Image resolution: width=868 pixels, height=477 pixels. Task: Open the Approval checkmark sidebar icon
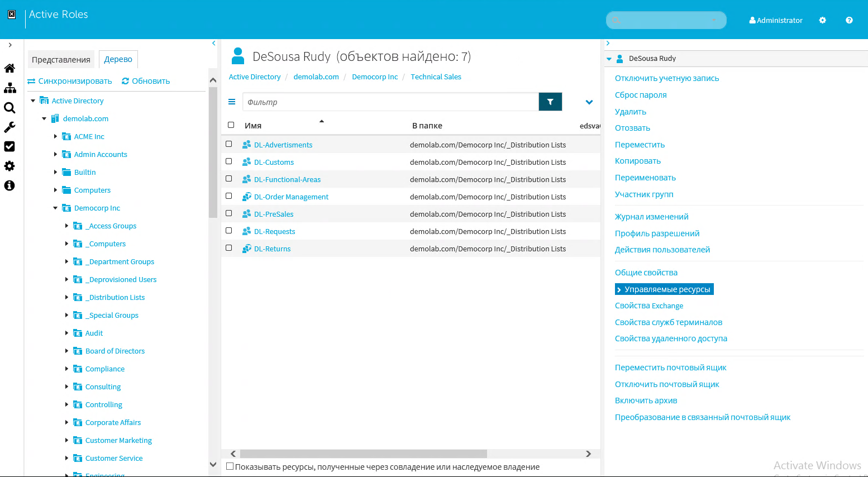[9, 146]
